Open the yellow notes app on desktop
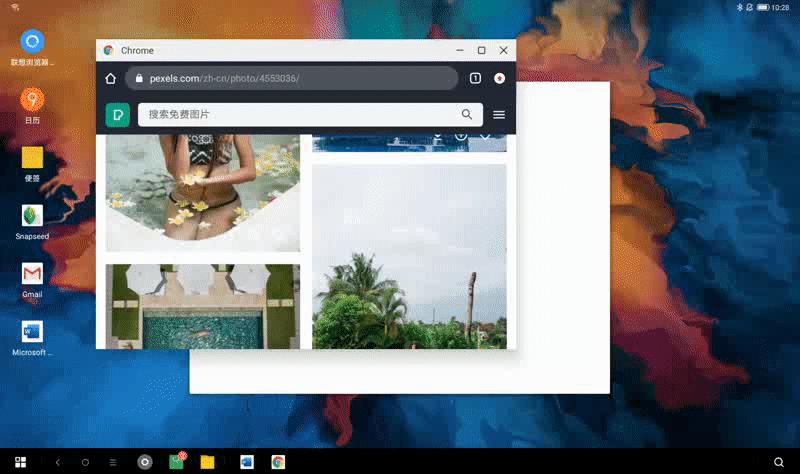 click(x=32, y=158)
